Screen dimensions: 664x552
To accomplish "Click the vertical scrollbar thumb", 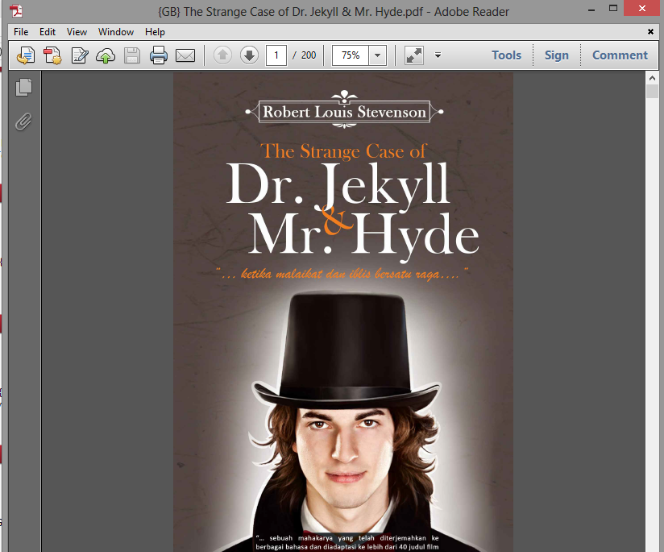I will click(x=652, y=91).
